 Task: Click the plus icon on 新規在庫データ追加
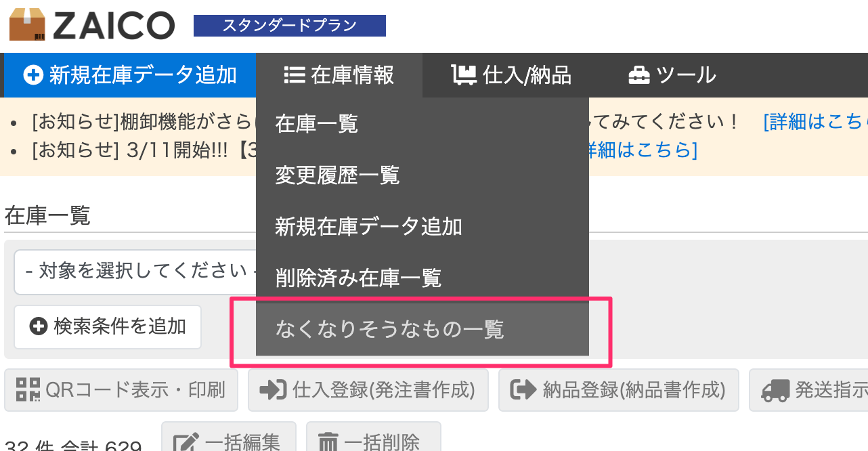coord(33,75)
